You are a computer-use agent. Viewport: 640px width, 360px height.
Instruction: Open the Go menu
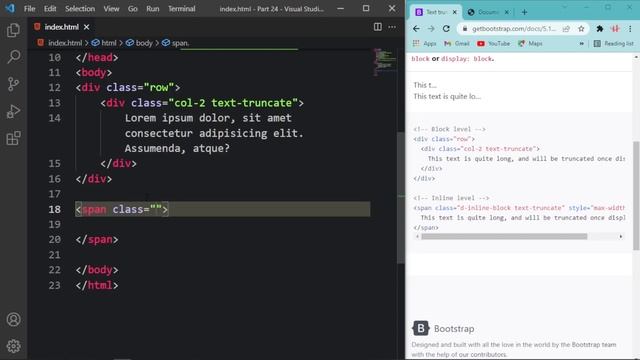(133, 9)
